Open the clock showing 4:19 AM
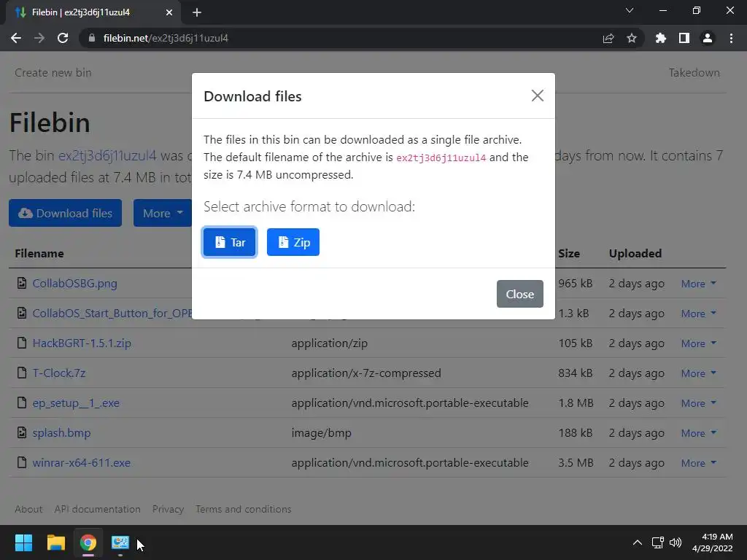 pos(713,542)
